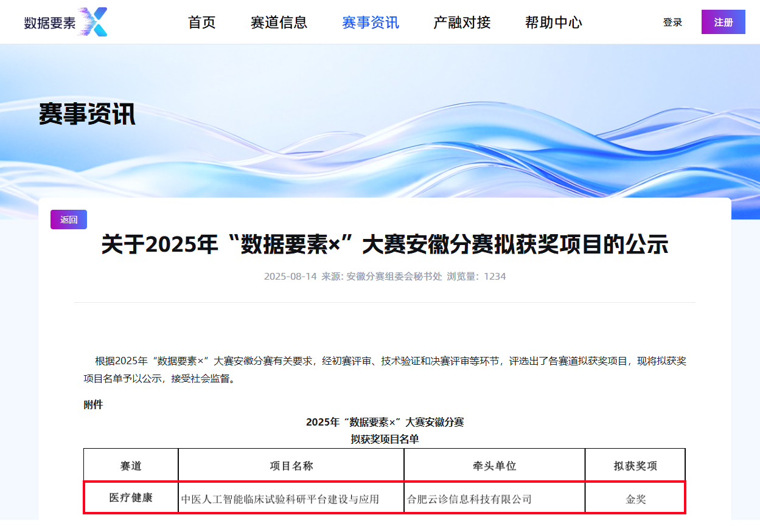Viewport: 760px width, 532px height.
Task: Click the 金奖 award cell
Action: click(x=635, y=498)
